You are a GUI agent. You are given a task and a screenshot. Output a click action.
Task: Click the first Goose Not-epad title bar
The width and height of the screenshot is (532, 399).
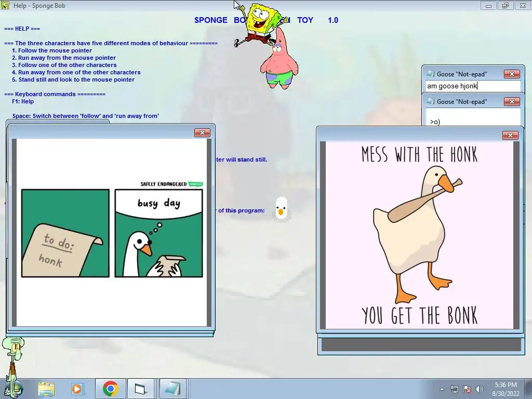click(464, 74)
